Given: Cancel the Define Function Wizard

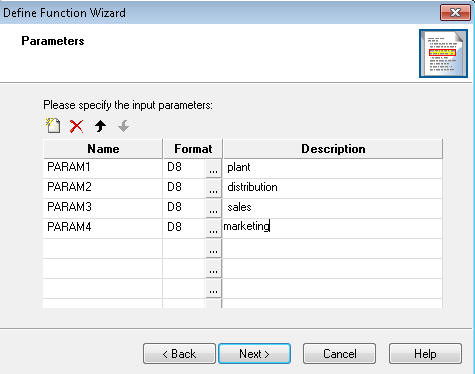Looking at the screenshot, I should click(339, 354).
